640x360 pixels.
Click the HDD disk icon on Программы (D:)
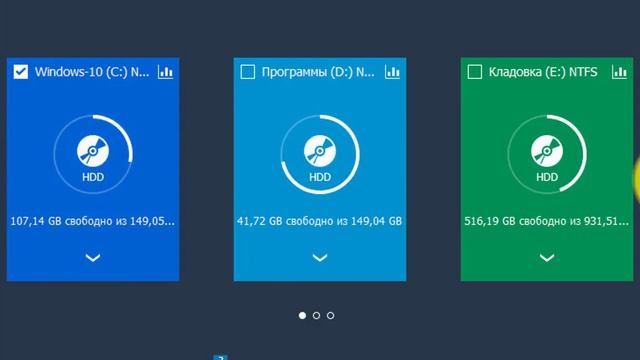coord(320,151)
